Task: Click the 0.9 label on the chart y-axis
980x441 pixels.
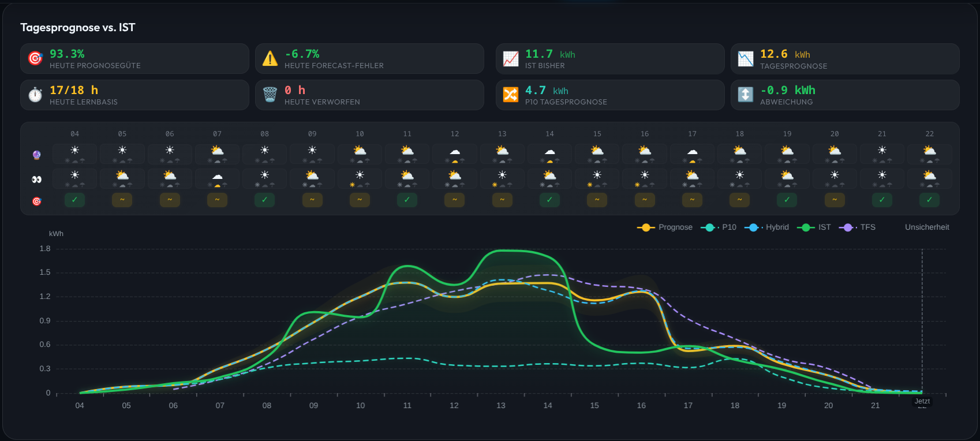Action: coord(45,321)
